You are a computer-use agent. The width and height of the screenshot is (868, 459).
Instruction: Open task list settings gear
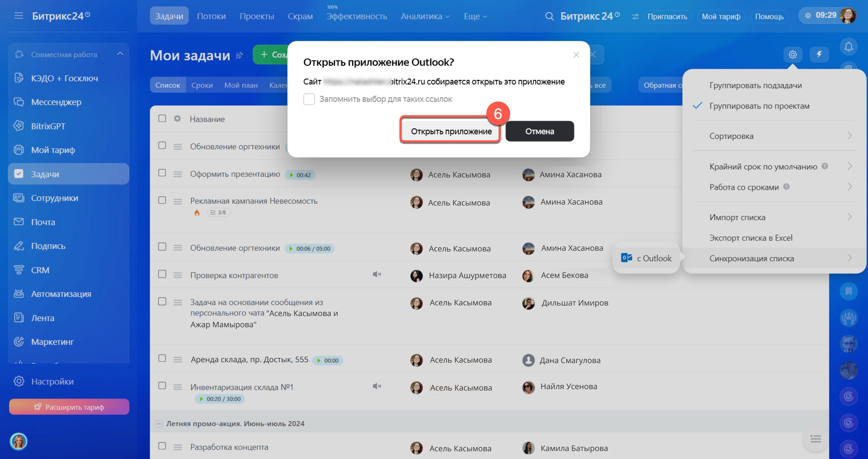pos(793,55)
